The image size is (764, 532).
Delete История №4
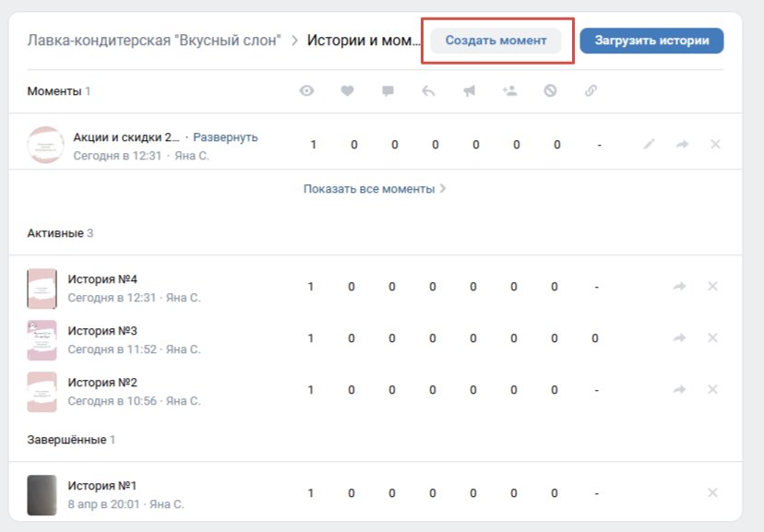click(712, 286)
